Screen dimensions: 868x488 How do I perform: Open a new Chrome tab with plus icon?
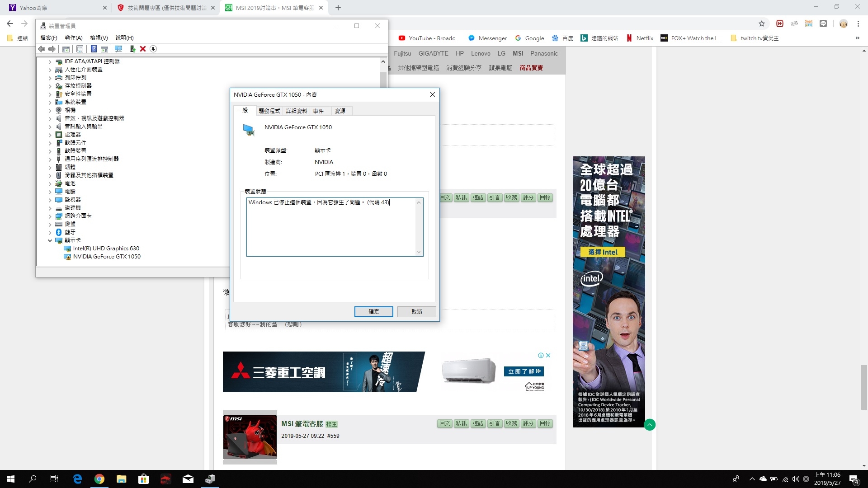click(x=338, y=8)
